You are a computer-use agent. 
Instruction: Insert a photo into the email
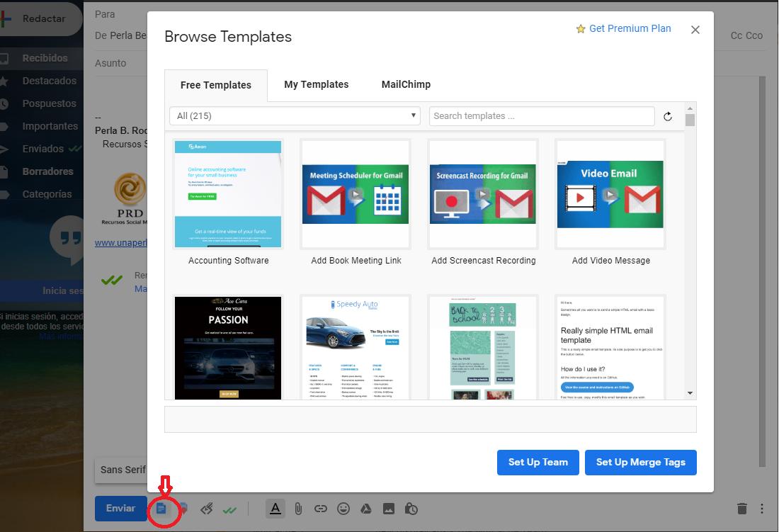pyautogui.click(x=389, y=508)
